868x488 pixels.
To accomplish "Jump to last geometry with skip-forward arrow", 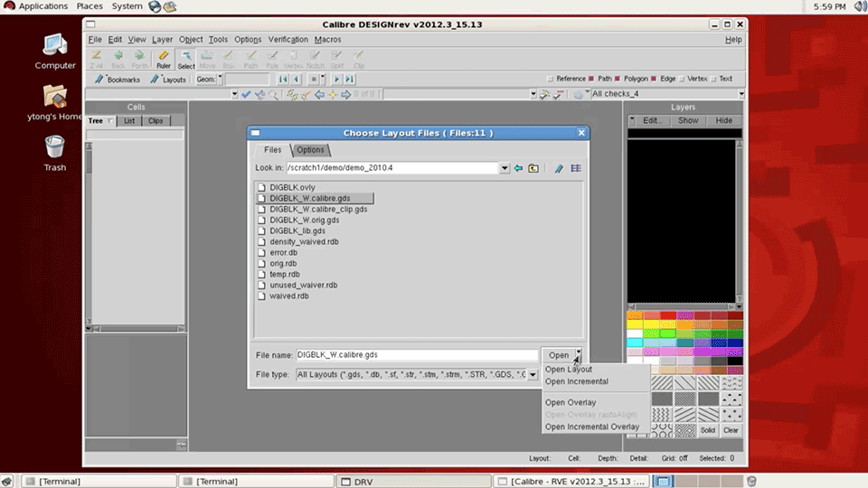I will [349, 80].
